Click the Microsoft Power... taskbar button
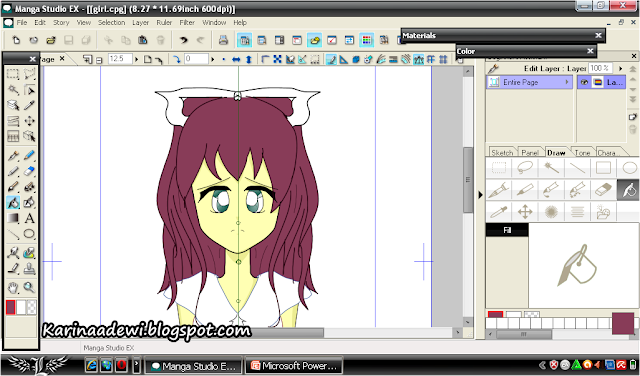Viewport: 640px width, 376px height. click(294, 366)
